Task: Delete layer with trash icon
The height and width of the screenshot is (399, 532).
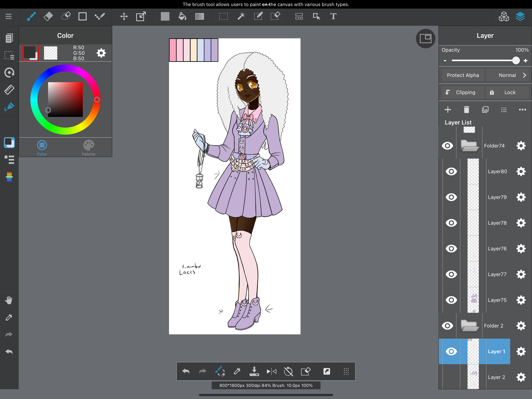Action: (x=466, y=110)
